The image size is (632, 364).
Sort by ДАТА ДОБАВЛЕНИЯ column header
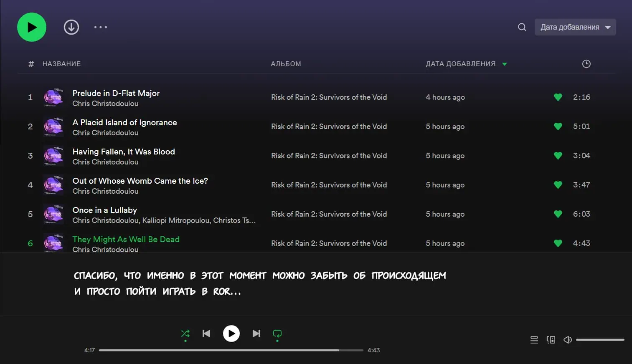460,64
